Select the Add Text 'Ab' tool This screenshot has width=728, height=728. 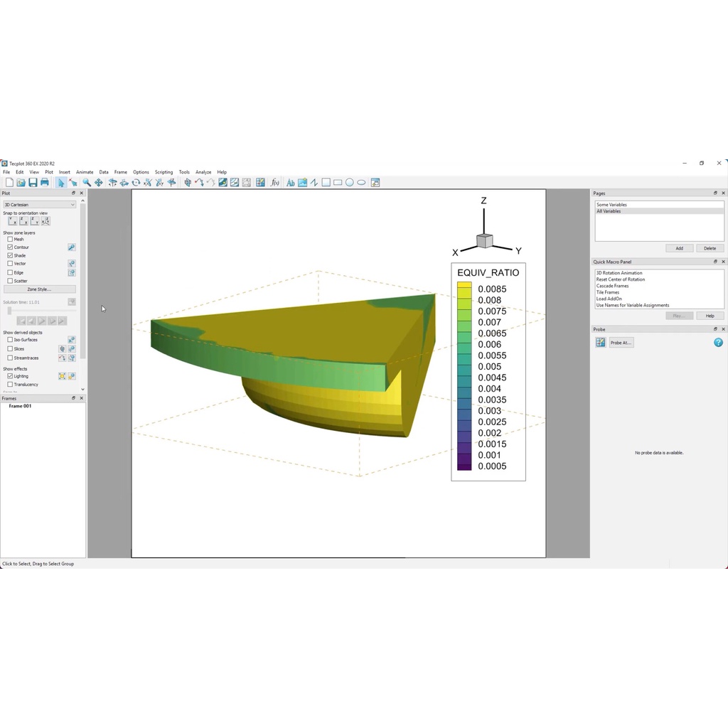[x=290, y=183]
